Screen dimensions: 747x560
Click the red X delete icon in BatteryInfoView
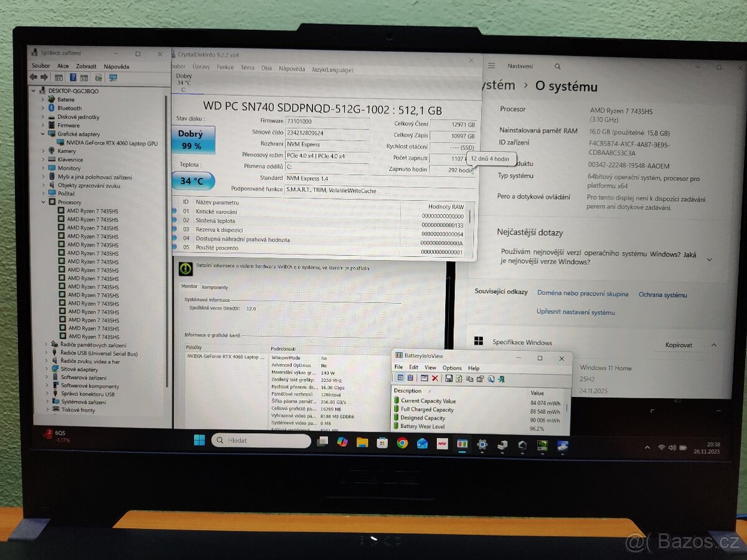coord(436,379)
